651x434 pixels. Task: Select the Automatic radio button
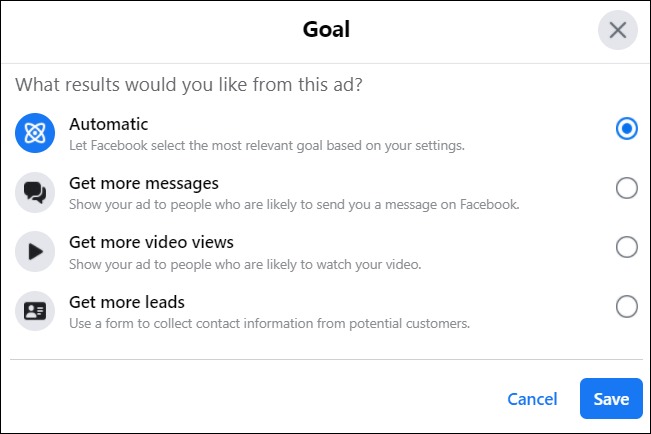click(x=627, y=129)
